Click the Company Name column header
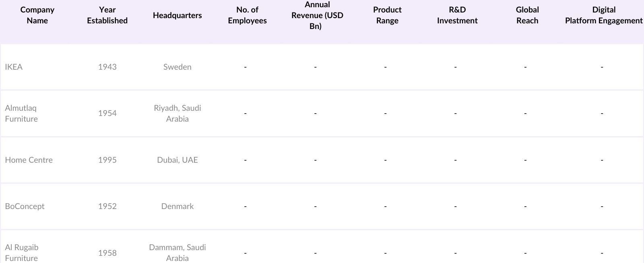644x263 pixels. tap(37, 15)
